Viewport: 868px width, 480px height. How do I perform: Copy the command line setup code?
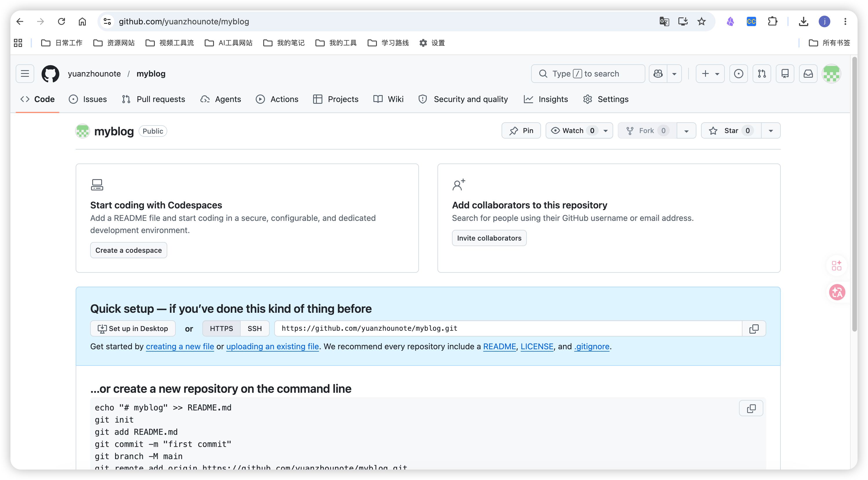(x=751, y=408)
